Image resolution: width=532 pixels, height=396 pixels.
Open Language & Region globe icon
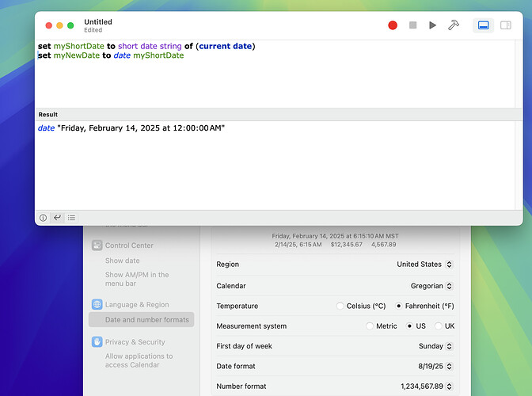tap(97, 304)
